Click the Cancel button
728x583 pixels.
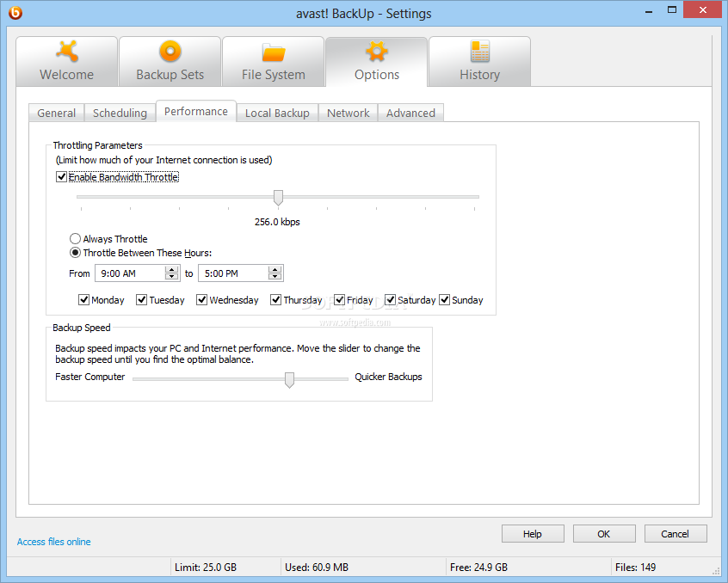pyautogui.click(x=676, y=534)
